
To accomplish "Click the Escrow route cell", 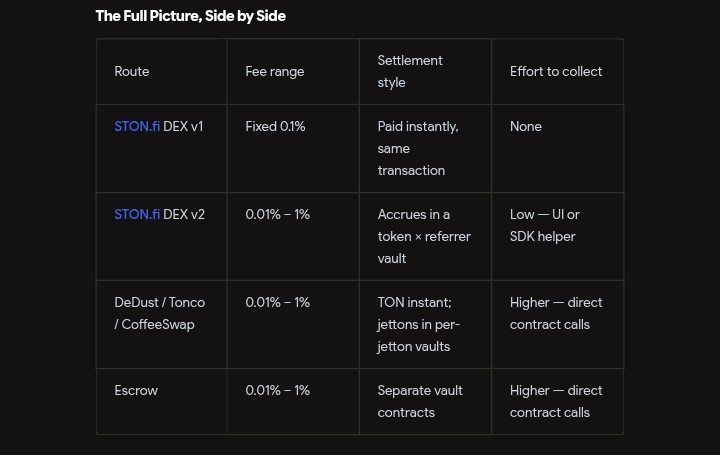I will (x=136, y=391).
